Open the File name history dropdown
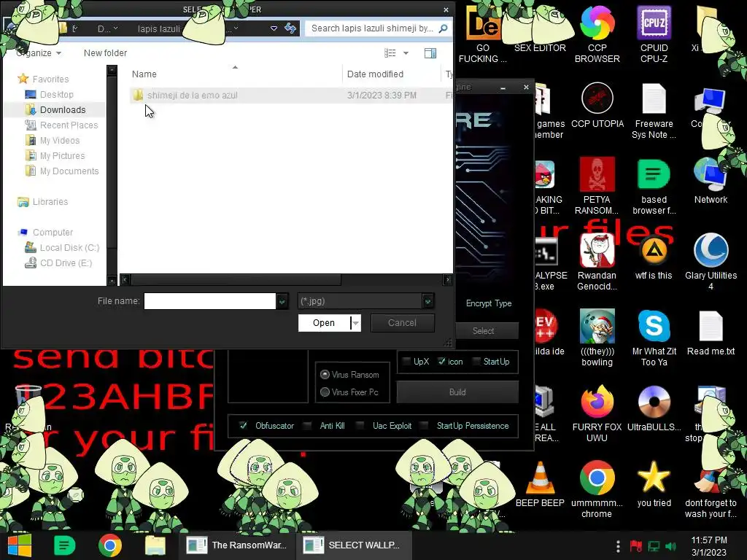 tap(282, 301)
